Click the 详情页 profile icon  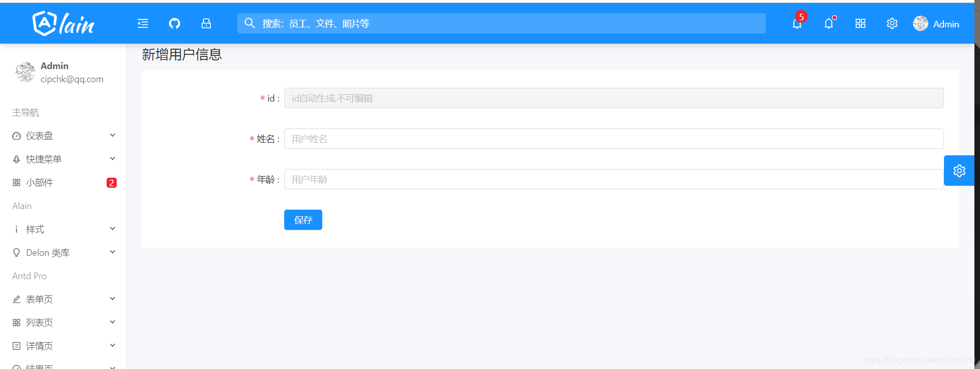pyautogui.click(x=17, y=346)
